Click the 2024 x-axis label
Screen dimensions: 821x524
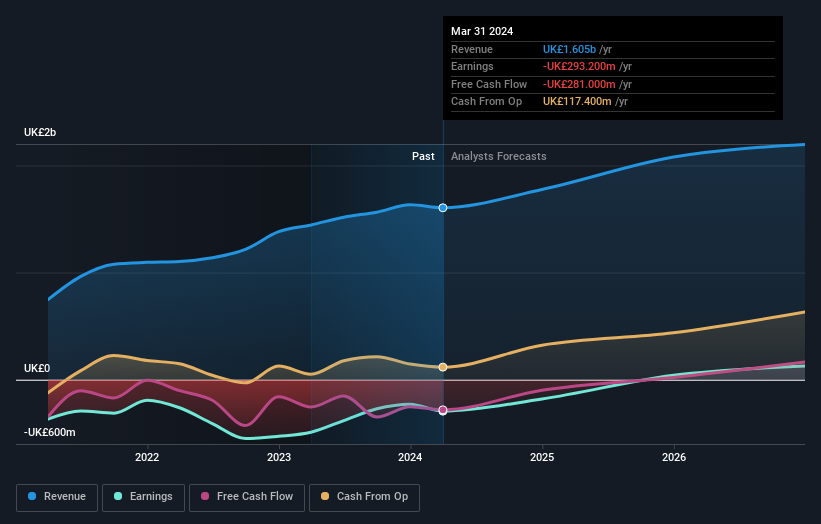(410, 457)
